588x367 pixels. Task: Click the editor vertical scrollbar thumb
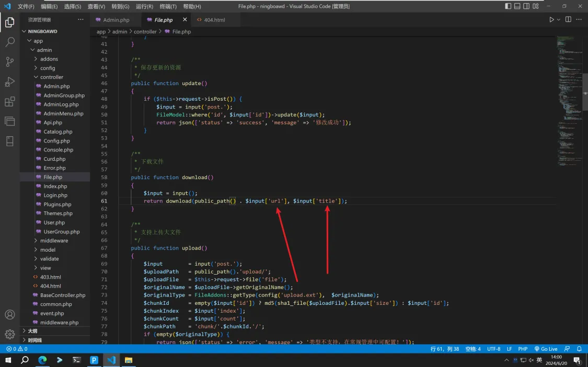pyautogui.click(x=585, y=92)
